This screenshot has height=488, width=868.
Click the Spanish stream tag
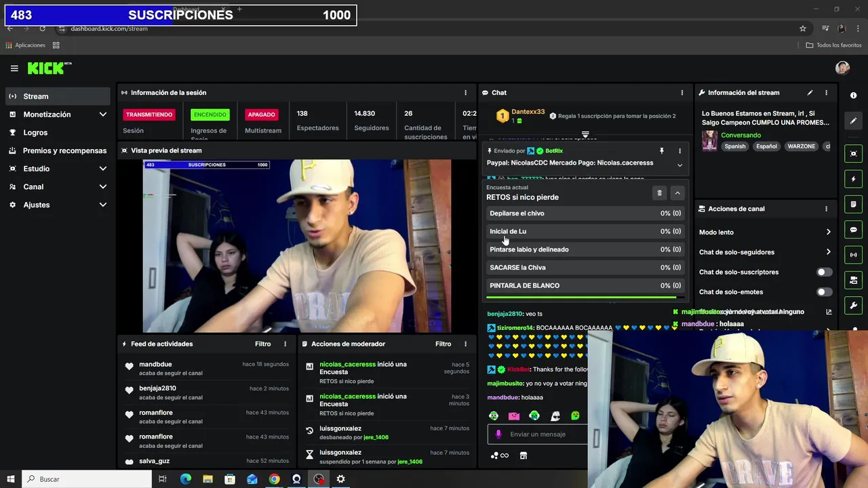734,146
